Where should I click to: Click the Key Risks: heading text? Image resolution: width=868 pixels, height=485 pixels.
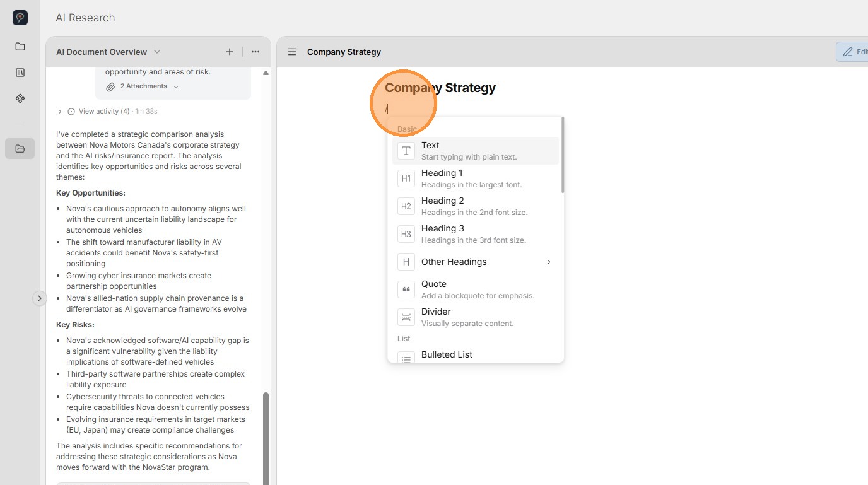pyautogui.click(x=75, y=325)
